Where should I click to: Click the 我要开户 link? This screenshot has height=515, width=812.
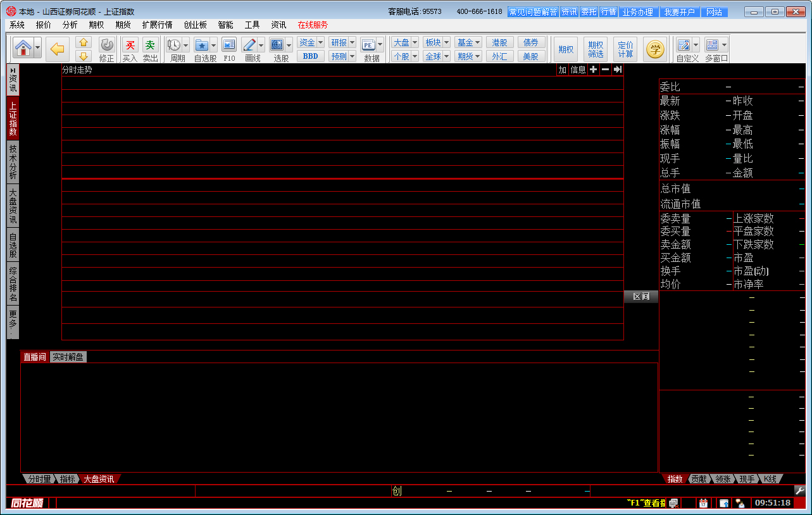tap(680, 12)
